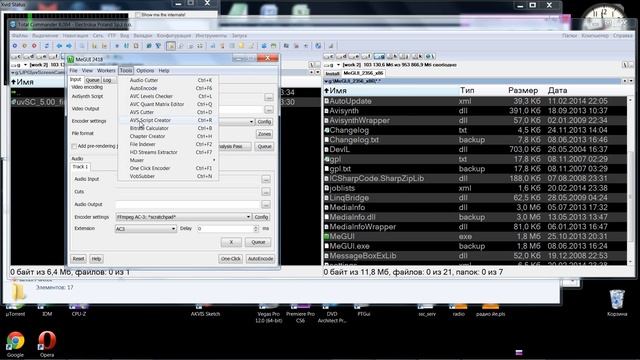640x360 pixels.
Task: Sort right panel by Дата column
Action: point(558,91)
